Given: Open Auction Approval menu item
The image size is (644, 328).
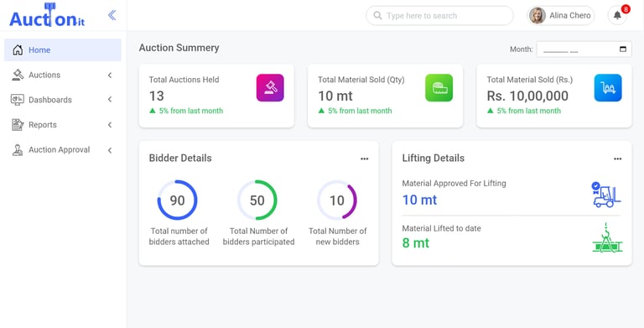Looking at the screenshot, I should (x=63, y=150).
